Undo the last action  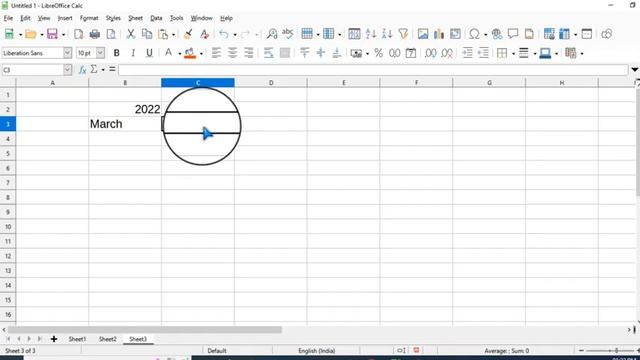(224, 34)
